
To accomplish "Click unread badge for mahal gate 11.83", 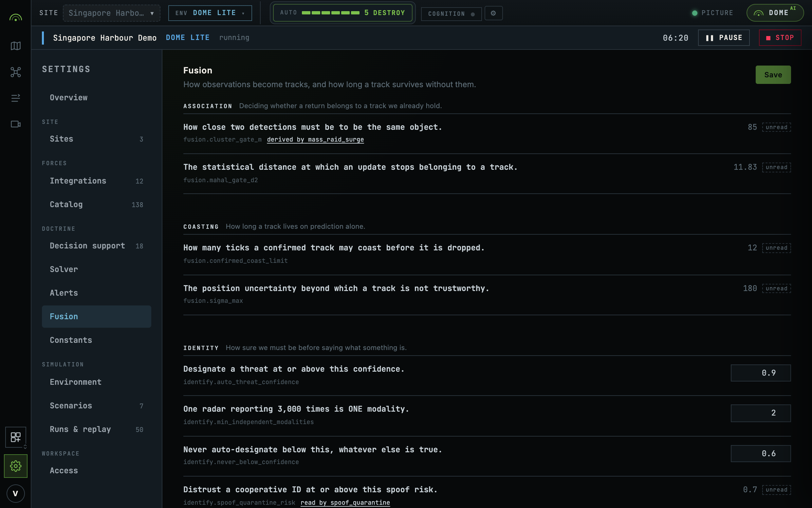I will (x=776, y=167).
